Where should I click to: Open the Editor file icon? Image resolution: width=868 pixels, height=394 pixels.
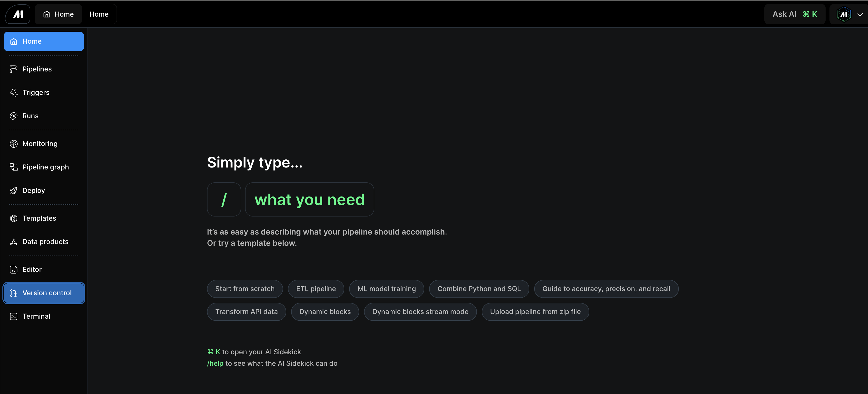pos(13,270)
